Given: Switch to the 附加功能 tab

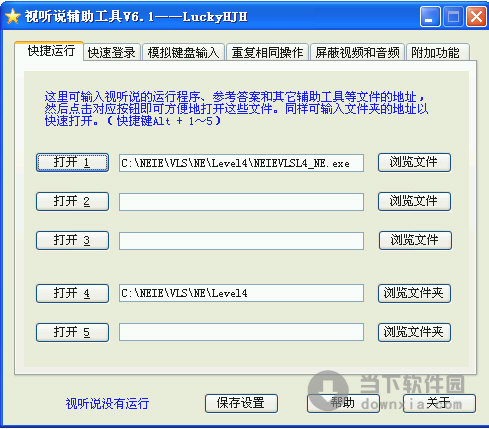Looking at the screenshot, I should coord(438,52).
